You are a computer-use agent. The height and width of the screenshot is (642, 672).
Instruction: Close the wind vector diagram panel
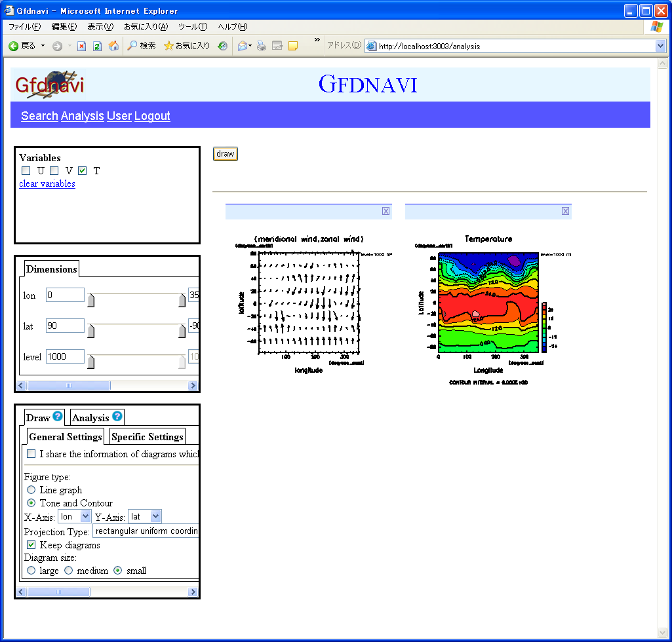tap(385, 211)
